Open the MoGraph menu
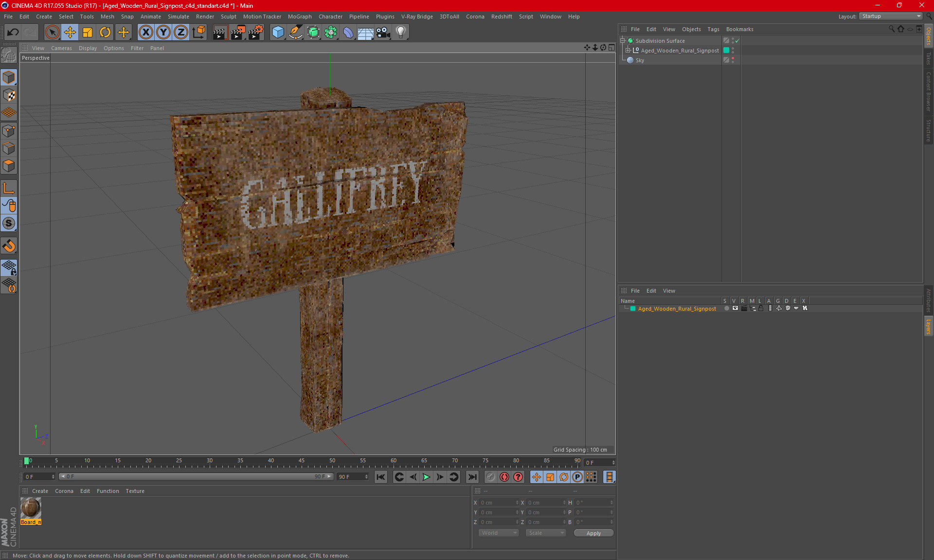934x560 pixels. pyautogui.click(x=300, y=17)
